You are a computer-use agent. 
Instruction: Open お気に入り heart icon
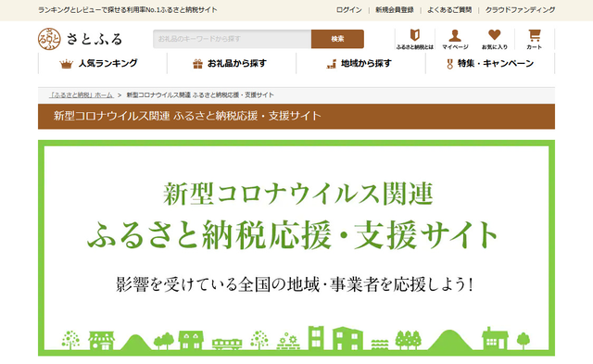[x=494, y=39]
